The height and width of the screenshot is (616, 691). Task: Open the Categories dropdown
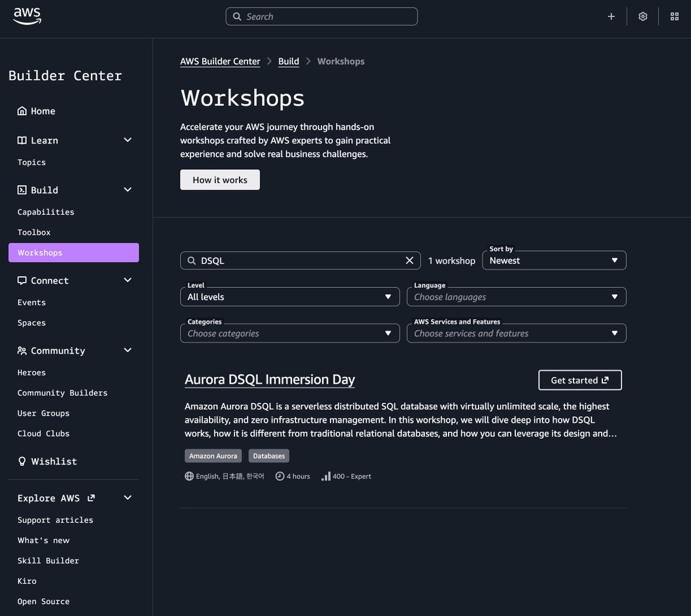pos(290,333)
